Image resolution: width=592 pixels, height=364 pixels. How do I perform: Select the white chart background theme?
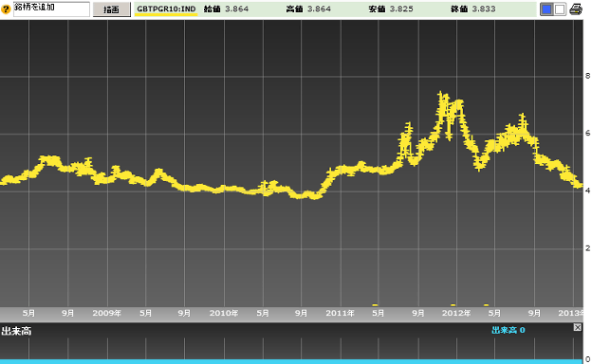[560, 9]
